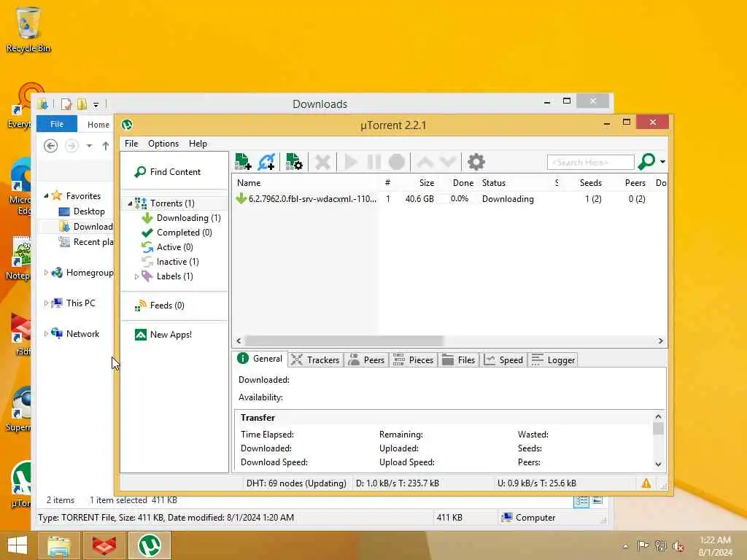Sort by Name column header
Viewport: 747px width, 560px height.
[x=249, y=183]
